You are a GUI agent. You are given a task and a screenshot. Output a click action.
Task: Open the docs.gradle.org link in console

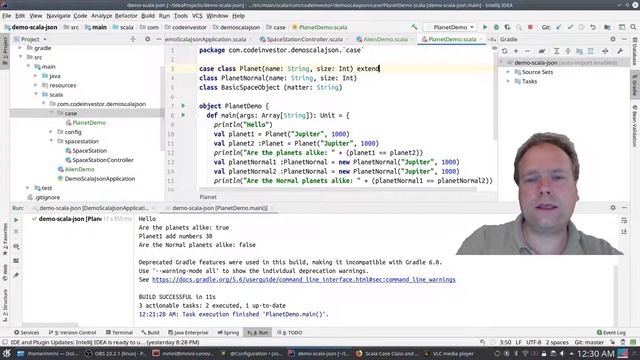304,280
